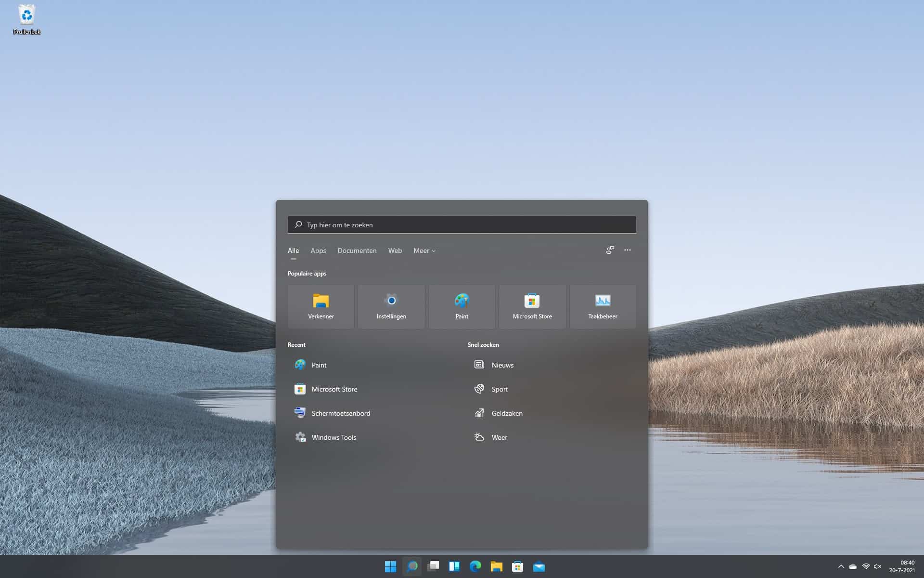Open Schermtoetsenbord from Recent
Screen dimensions: 924x578
tap(341, 413)
